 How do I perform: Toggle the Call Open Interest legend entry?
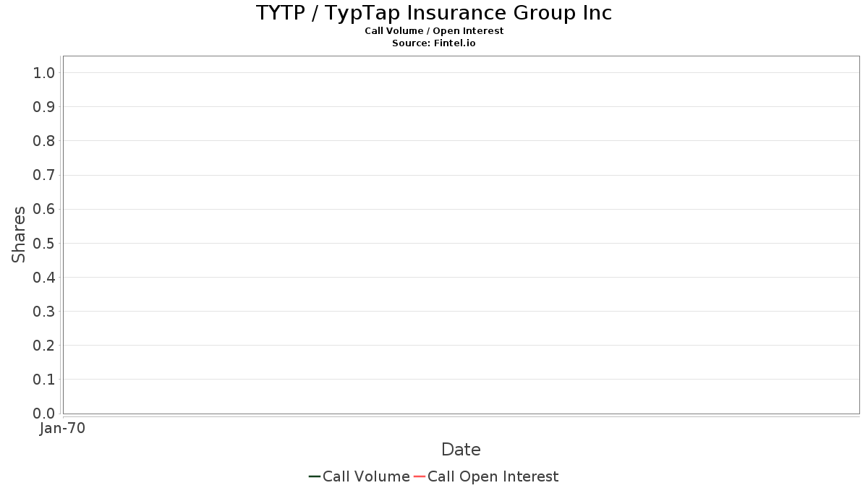tap(493, 476)
